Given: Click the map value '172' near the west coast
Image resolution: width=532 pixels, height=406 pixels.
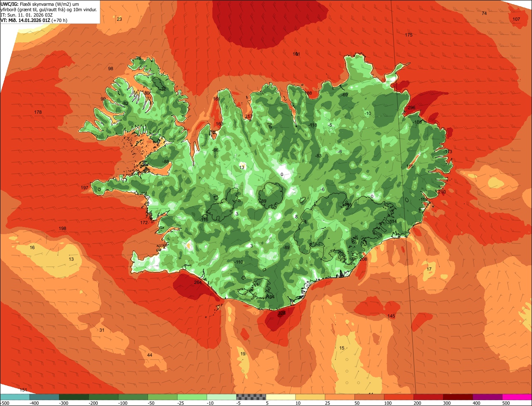Looking at the screenshot, I should tap(144, 223).
